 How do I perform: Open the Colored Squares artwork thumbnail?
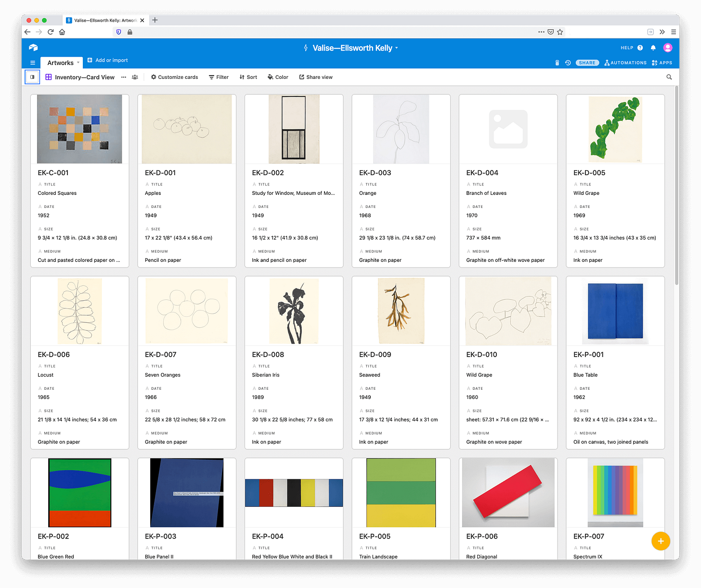79,129
